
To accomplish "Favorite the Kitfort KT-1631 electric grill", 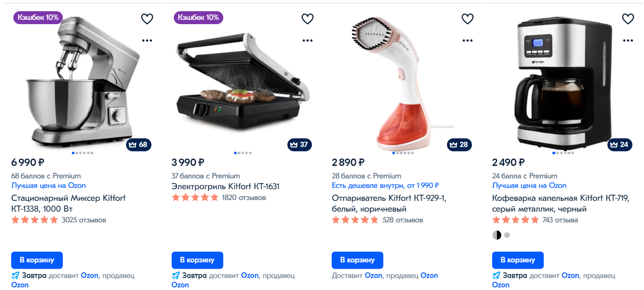I will (x=308, y=19).
